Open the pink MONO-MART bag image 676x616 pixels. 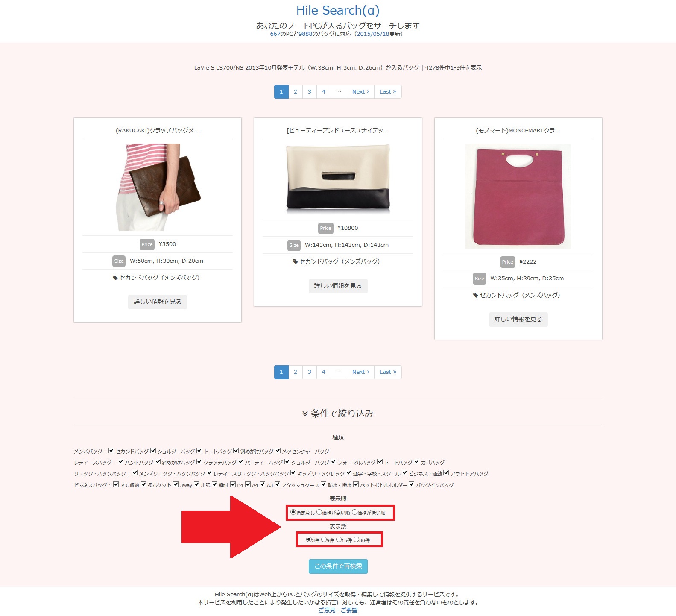[518, 196]
